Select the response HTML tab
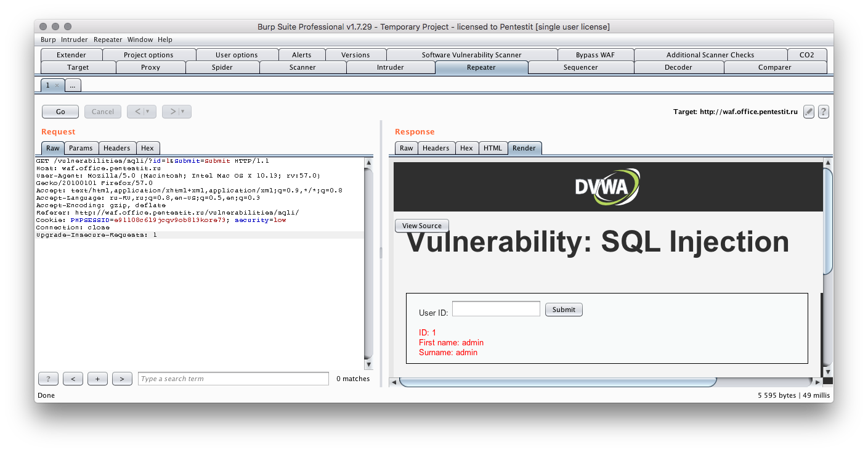868x452 pixels. click(x=493, y=148)
